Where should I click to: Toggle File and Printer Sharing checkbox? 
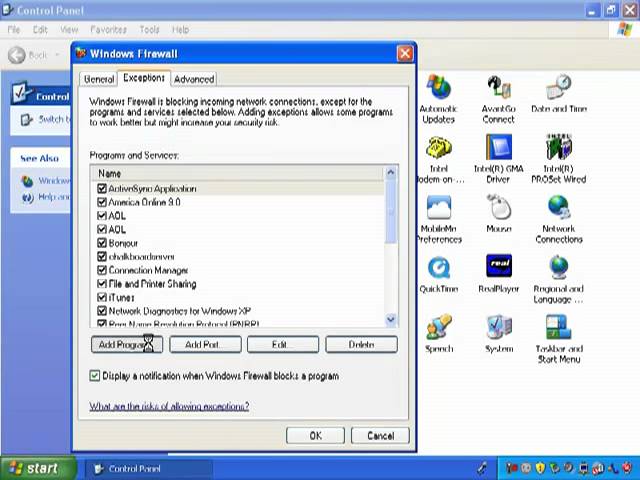102,284
